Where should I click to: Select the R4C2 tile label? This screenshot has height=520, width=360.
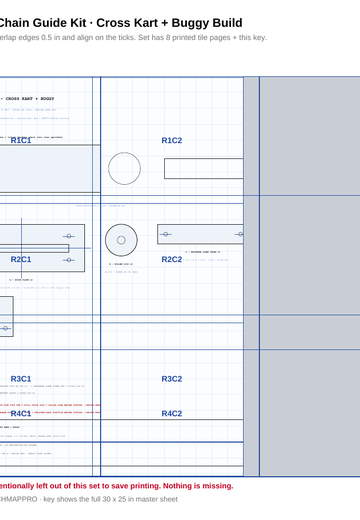[x=172, y=414]
